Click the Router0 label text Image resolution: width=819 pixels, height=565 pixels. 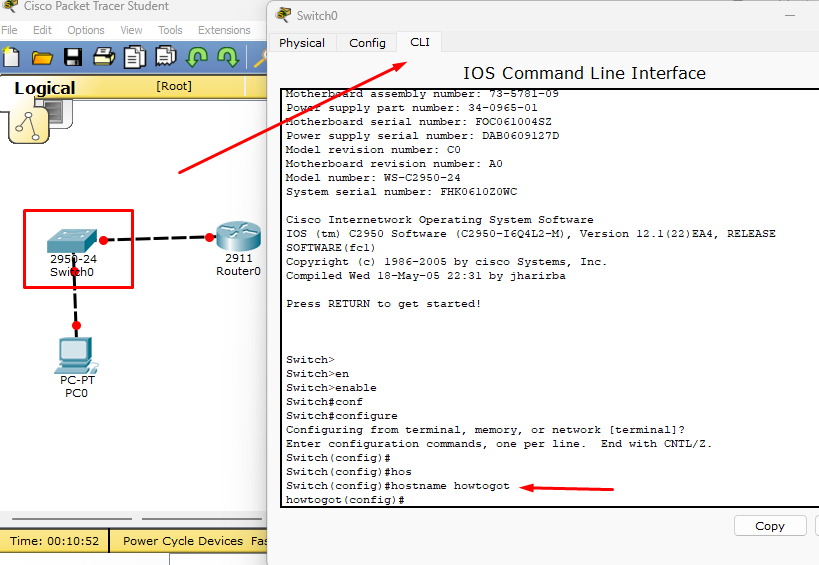coord(238,271)
